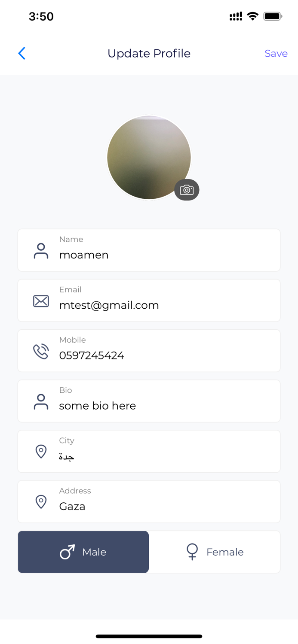This screenshot has width=298, height=644.
Task: Tap the male symbol icon
Action: [x=67, y=552]
